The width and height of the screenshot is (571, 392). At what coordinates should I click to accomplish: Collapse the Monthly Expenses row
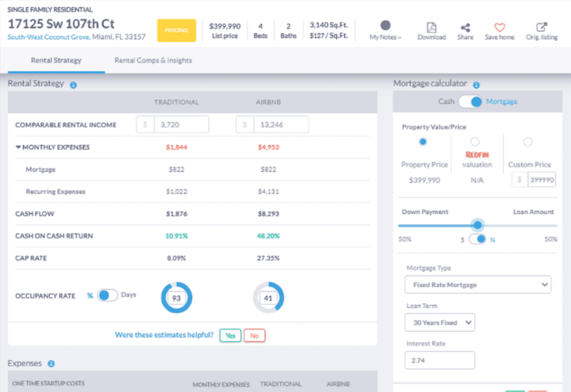coord(18,147)
